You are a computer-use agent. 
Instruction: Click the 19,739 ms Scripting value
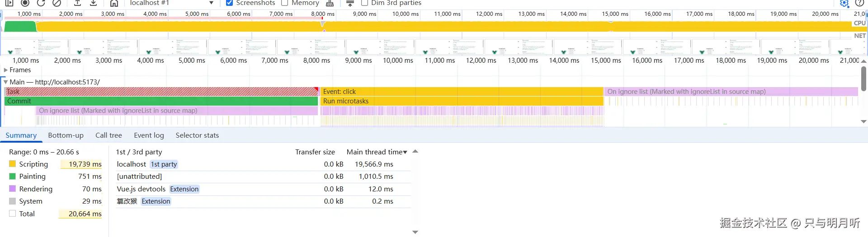[85, 164]
